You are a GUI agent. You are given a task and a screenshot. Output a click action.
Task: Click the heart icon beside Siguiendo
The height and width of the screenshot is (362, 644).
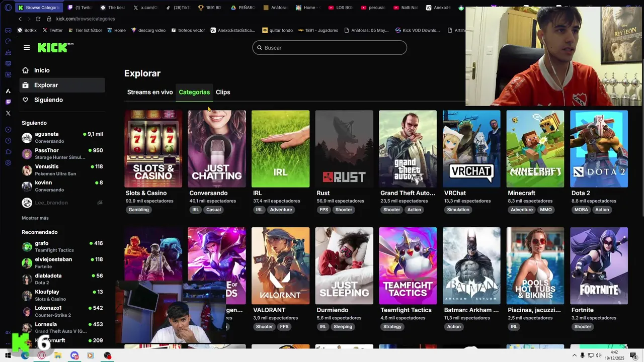coord(25,100)
